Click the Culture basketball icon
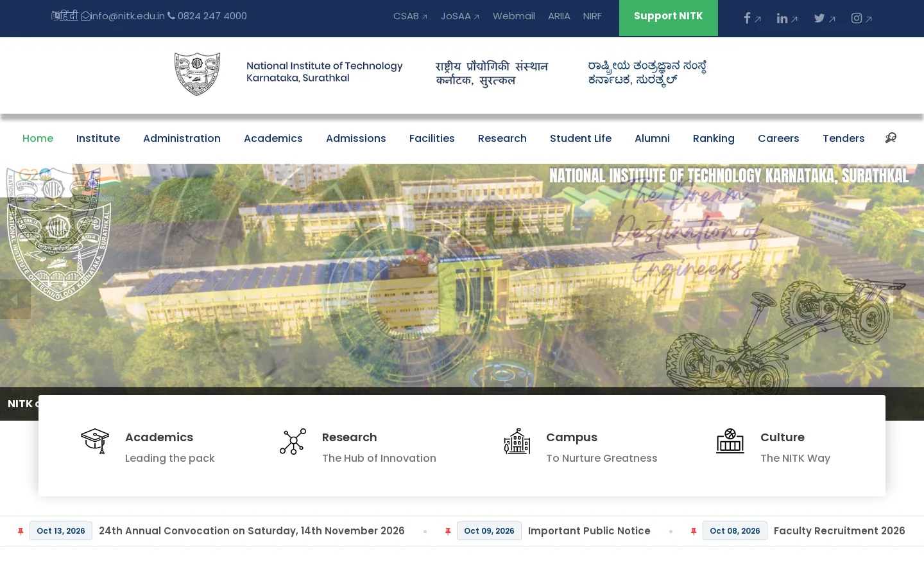The image size is (924, 578). coord(730,441)
